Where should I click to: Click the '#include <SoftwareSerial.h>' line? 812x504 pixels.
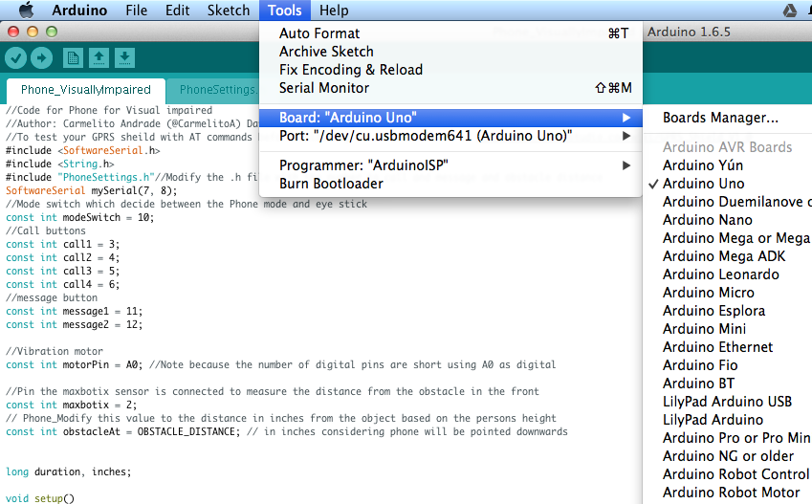[83, 151]
